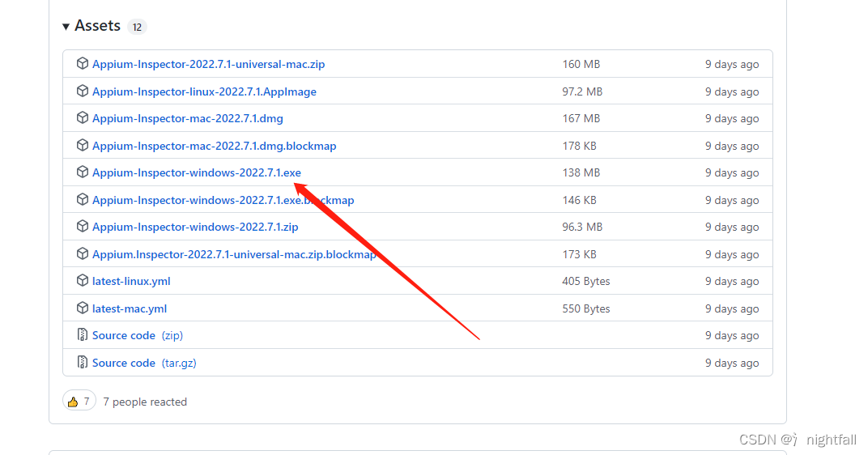This screenshot has height=455, width=868.
Task: Open latest-mac.yml file link
Action: point(130,309)
